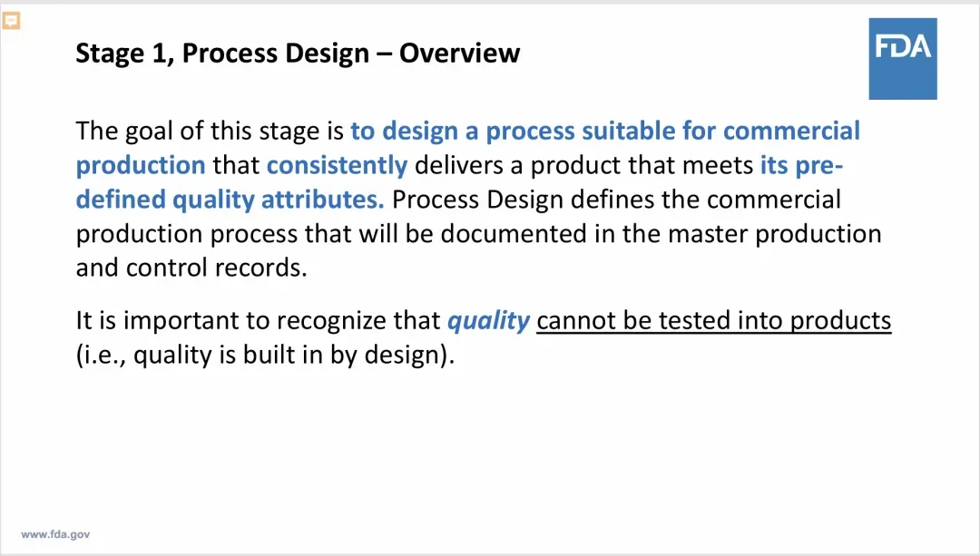Open the orange comment annotation icon

click(x=11, y=21)
